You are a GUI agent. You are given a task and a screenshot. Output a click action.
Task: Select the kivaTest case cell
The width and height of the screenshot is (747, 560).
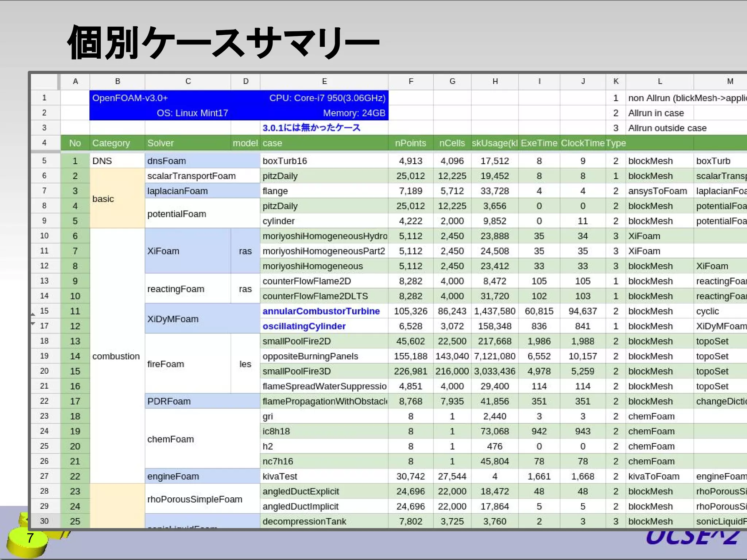click(x=280, y=476)
